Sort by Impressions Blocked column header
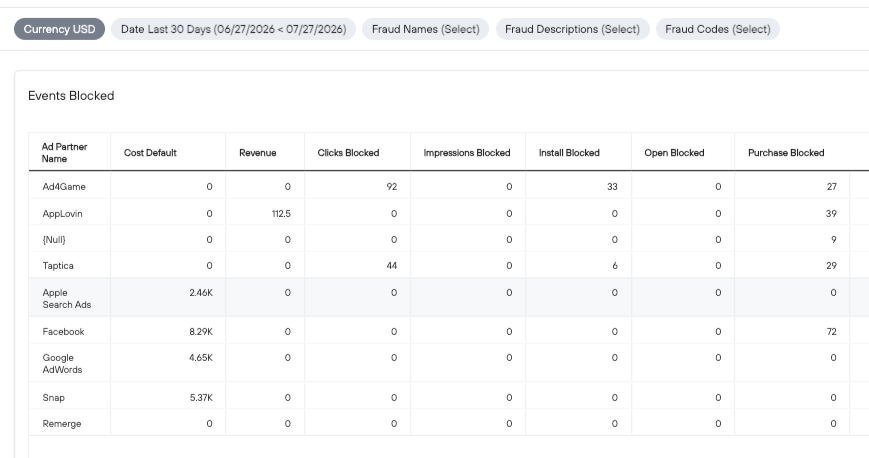Image resolution: width=869 pixels, height=458 pixels. click(x=467, y=153)
